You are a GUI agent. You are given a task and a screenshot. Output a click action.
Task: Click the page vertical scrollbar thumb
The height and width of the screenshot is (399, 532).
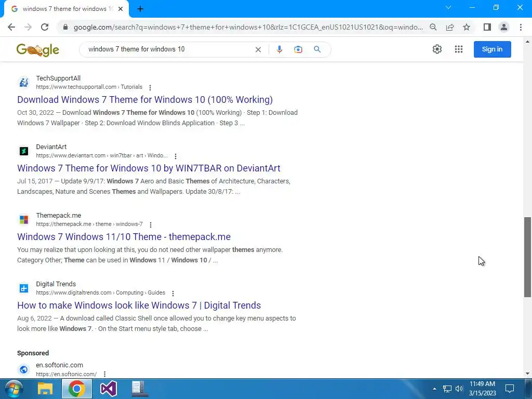tap(528, 257)
